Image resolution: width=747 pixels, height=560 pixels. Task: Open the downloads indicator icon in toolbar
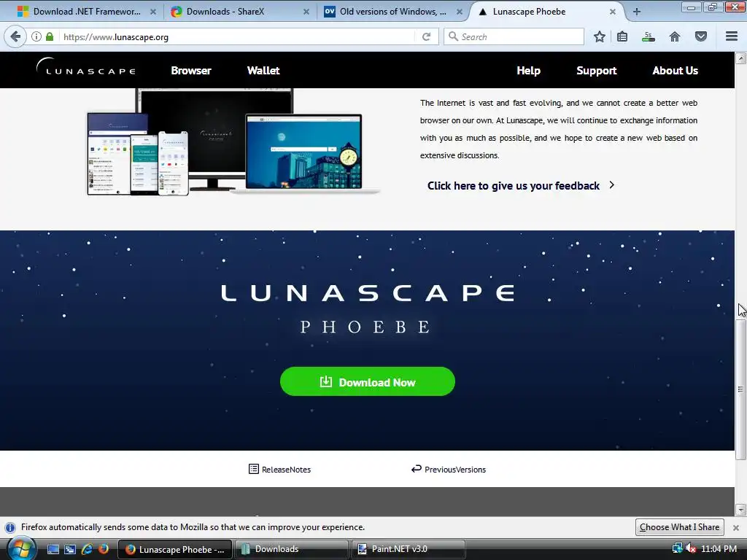[648, 36]
